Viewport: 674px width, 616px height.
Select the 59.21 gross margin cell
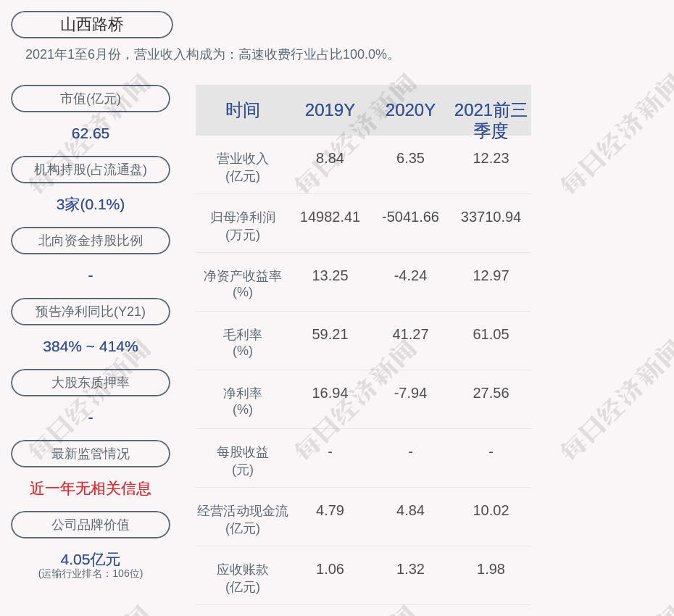(x=330, y=334)
